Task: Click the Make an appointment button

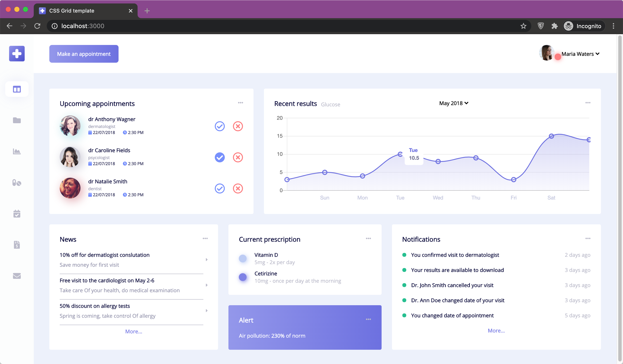Action: pos(84,54)
